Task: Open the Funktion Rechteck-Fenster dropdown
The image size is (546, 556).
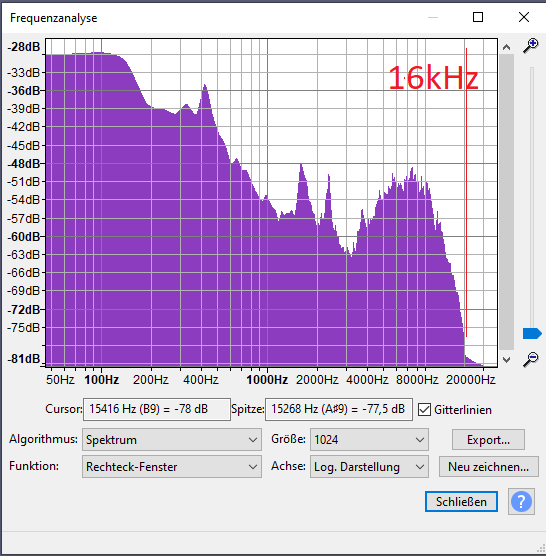Action: pos(172,467)
